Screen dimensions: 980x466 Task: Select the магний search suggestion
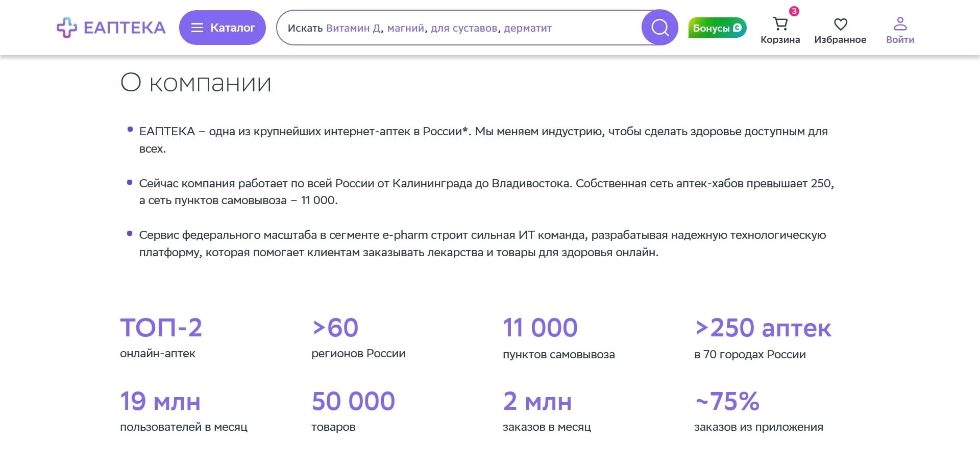(406, 29)
